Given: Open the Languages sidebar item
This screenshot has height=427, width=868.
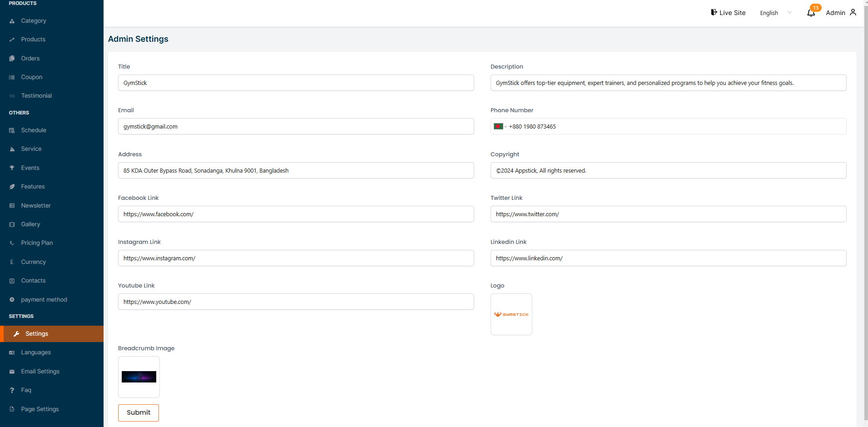Looking at the screenshot, I should (x=36, y=353).
